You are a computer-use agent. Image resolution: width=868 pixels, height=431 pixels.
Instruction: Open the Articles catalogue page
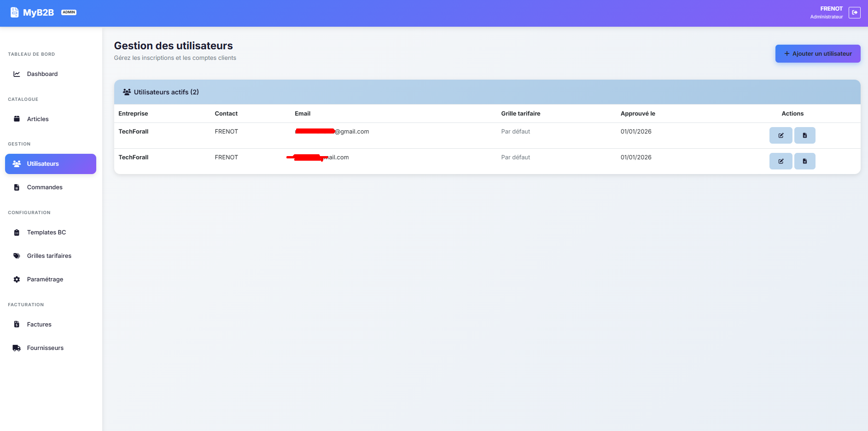click(x=38, y=119)
